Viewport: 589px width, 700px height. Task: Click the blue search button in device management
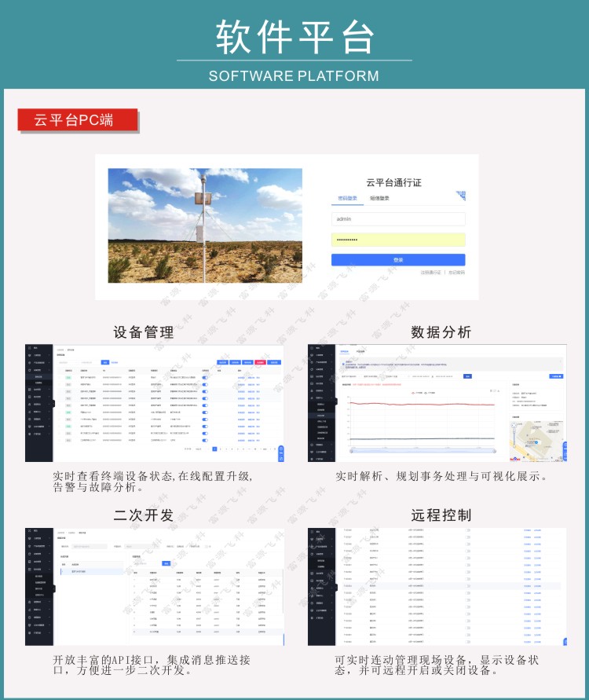[x=105, y=362]
